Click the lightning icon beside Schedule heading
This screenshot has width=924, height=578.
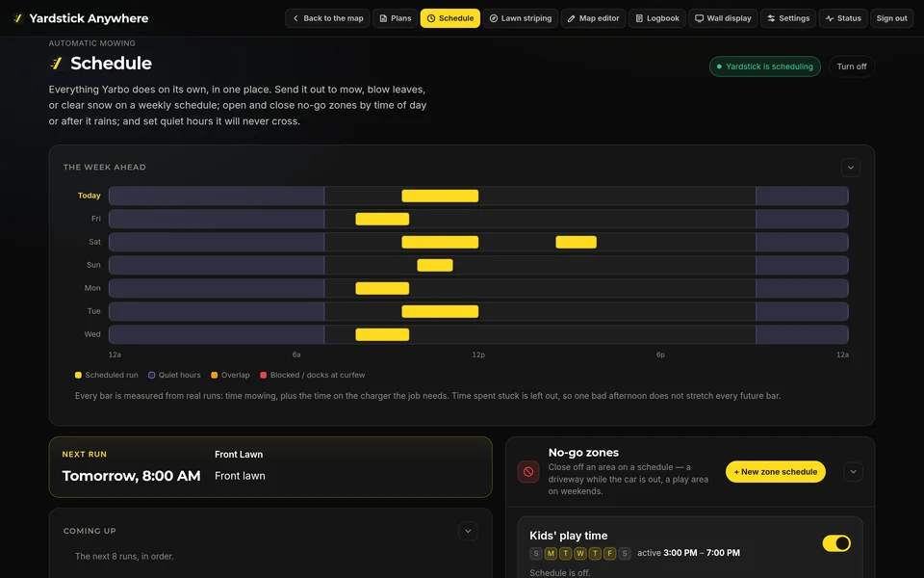coord(56,64)
